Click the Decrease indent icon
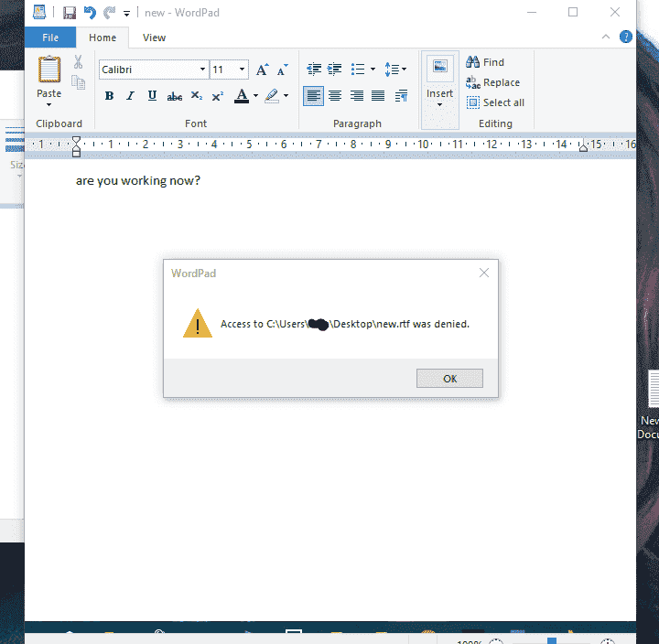 [x=314, y=69]
